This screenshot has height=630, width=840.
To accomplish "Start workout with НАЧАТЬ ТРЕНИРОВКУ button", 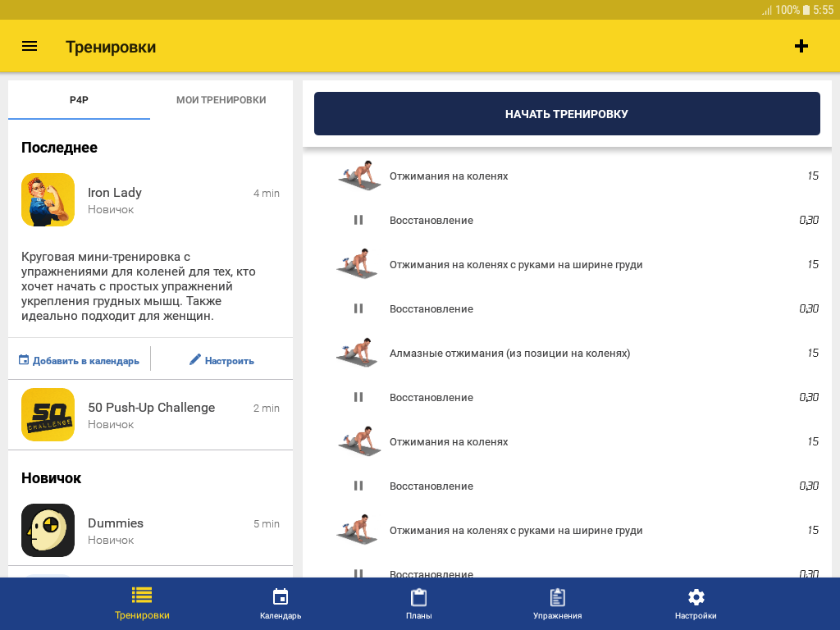I will 567,113.
